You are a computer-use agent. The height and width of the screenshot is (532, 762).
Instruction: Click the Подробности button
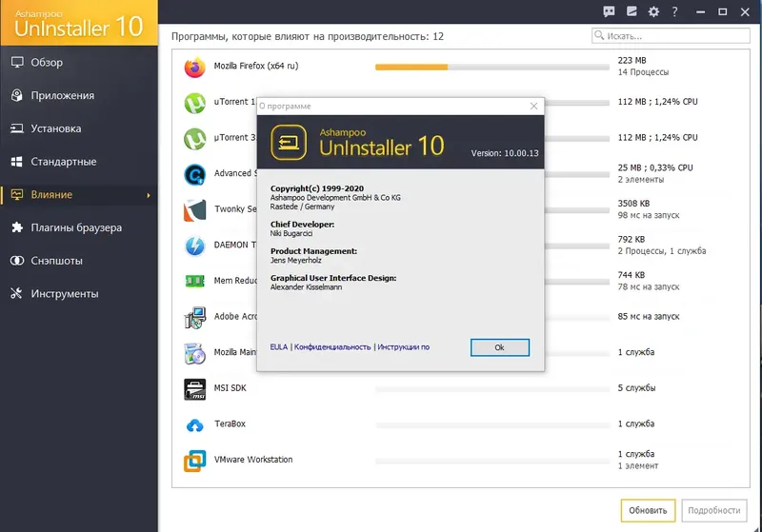713,511
